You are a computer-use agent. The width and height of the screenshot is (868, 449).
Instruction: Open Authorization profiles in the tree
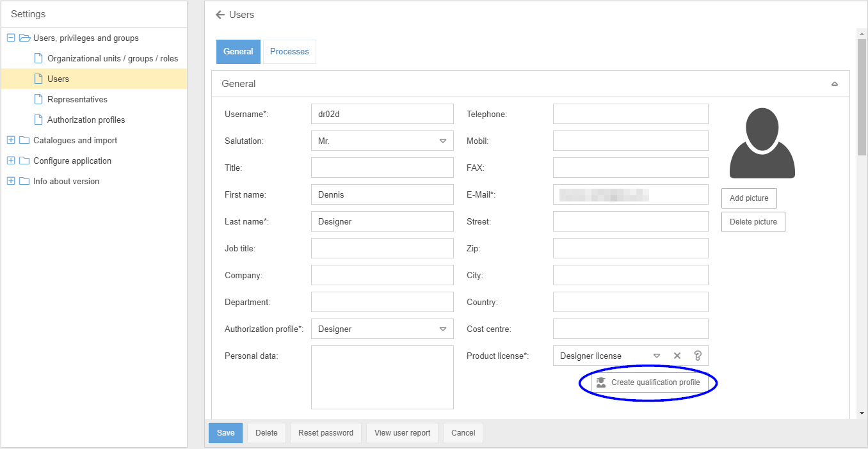[x=86, y=120]
